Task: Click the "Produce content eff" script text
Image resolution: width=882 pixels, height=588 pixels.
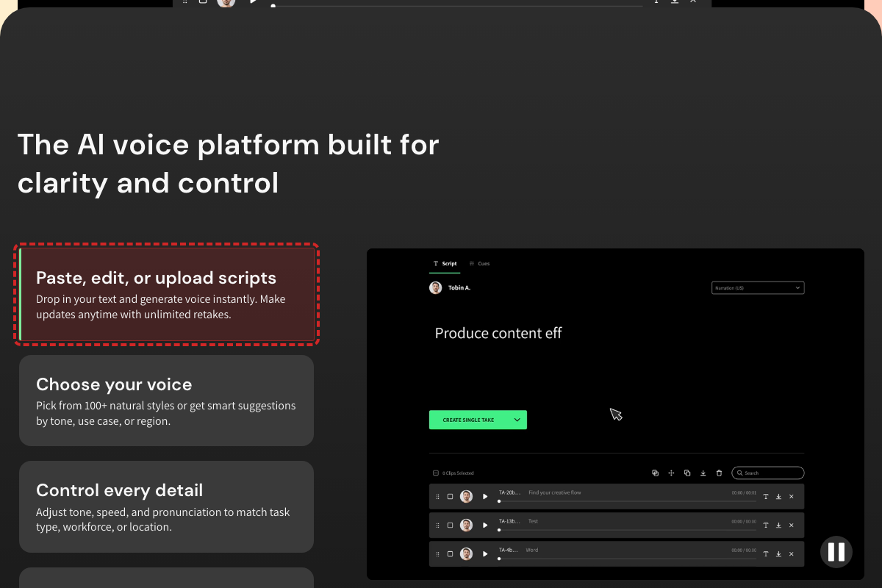Action: click(498, 333)
